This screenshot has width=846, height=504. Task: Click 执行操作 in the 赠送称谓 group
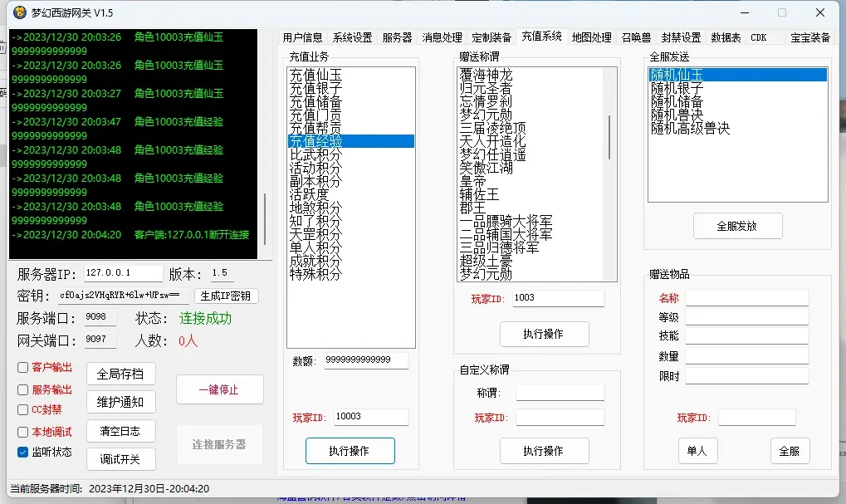544,334
